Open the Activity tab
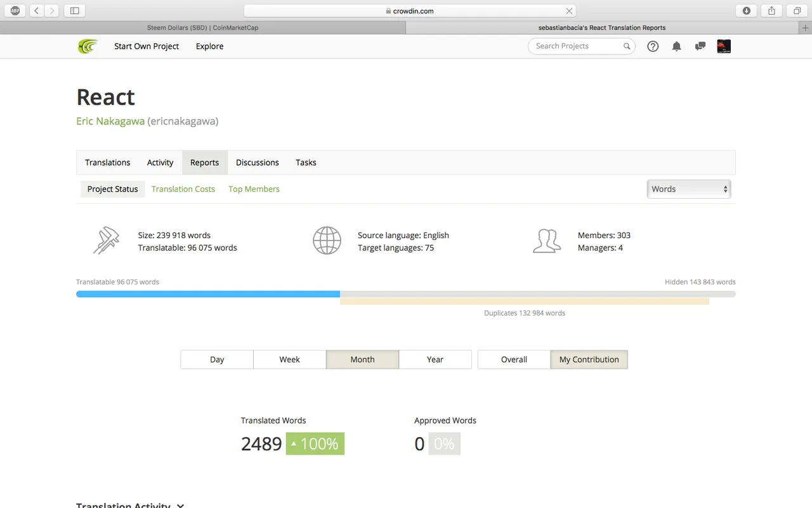Image resolution: width=812 pixels, height=508 pixels. click(x=160, y=163)
